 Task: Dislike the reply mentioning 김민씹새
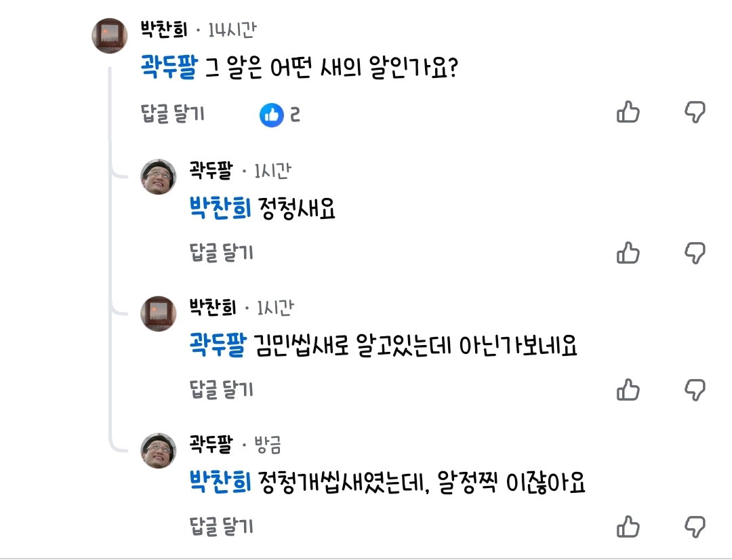coord(695,390)
